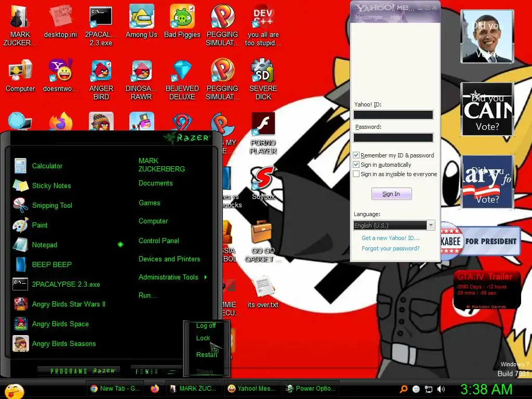Screen dimensions: 532x399
Task: Toggle Remember my ID & password
Action: click(356, 155)
